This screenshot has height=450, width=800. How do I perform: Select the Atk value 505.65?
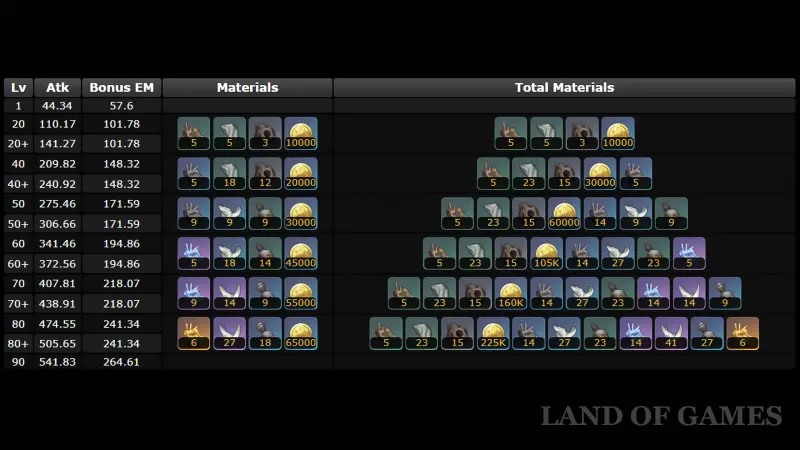(57, 344)
